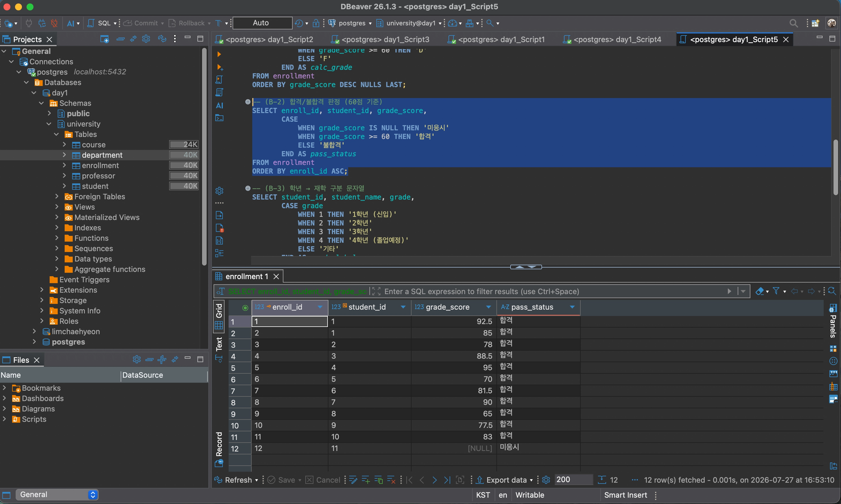Click the disconnect red plug icon
This screenshot has height=504, width=841.
click(54, 23)
